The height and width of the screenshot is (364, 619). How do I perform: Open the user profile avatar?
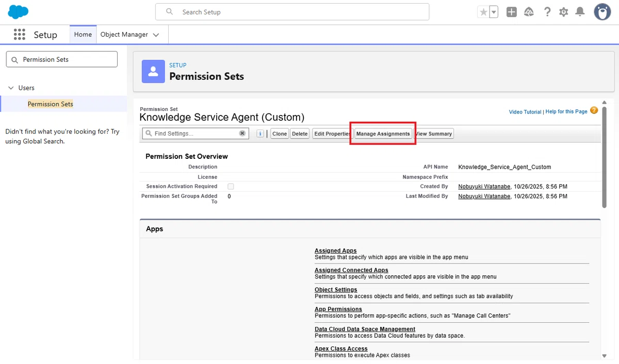point(602,12)
